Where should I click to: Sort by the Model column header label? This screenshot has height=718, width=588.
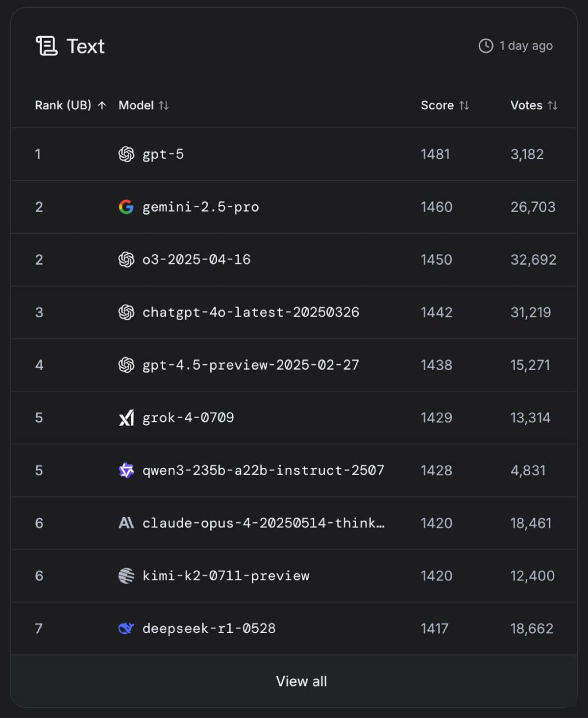coord(136,105)
